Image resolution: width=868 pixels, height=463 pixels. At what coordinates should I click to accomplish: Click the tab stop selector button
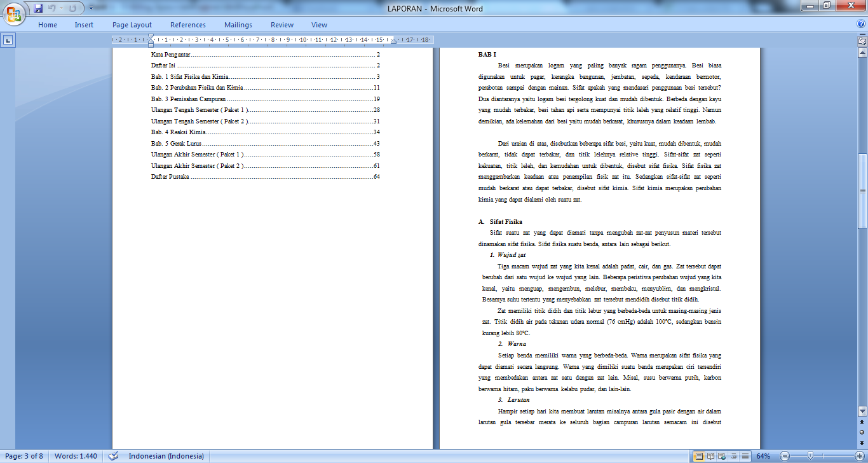tap(8, 40)
